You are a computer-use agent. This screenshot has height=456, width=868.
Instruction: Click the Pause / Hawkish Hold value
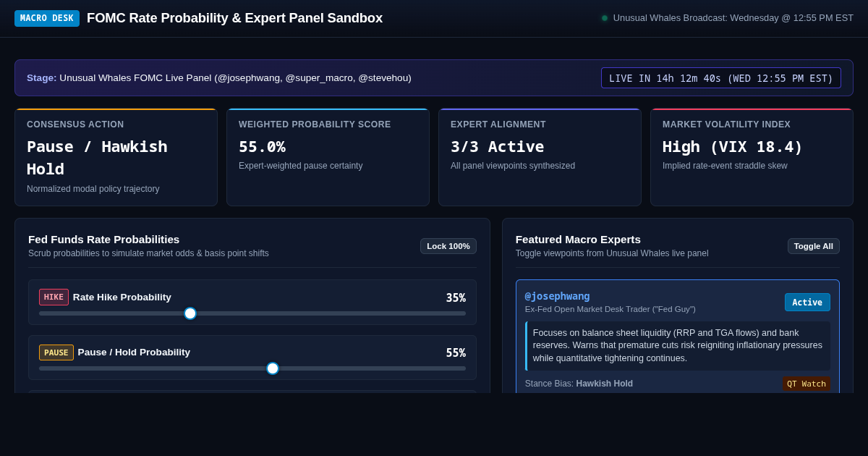(97, 158)
